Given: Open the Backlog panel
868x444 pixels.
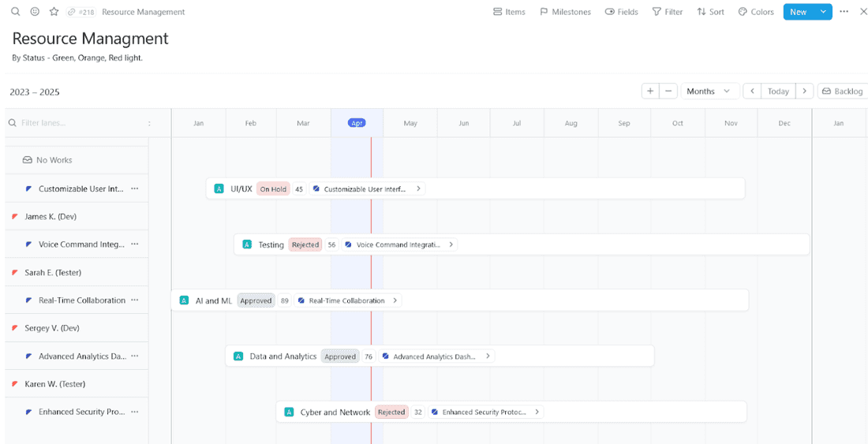Looking at the screenshot, I should click(842, 91).
